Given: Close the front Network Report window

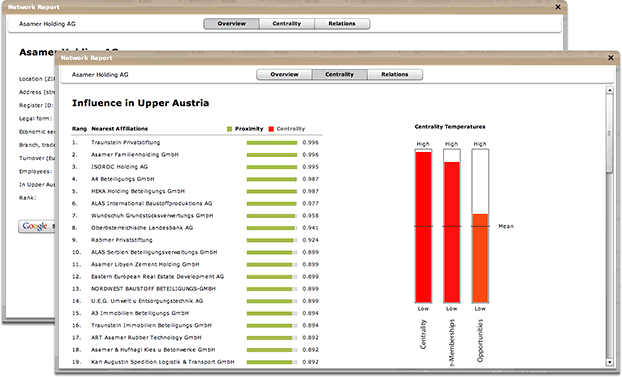Looking at the screenshot, I should pyautogui.click(x=611, y=58).
